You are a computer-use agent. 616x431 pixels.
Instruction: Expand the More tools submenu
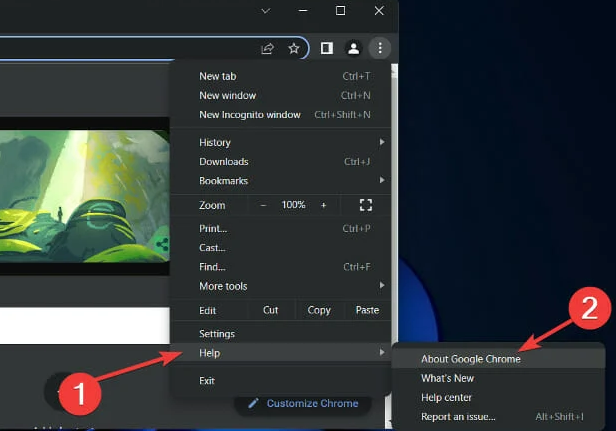tap(281, 286)
